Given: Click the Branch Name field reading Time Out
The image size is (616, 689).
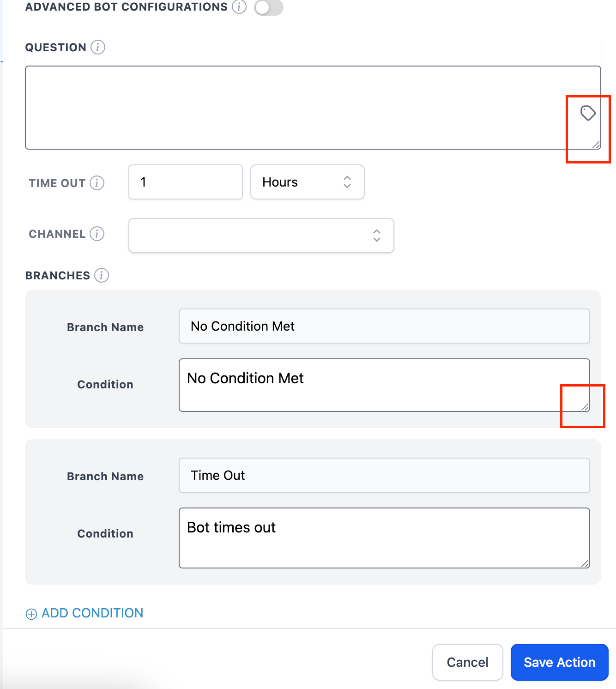Looking at the screenshot, I should click(384, 475).
